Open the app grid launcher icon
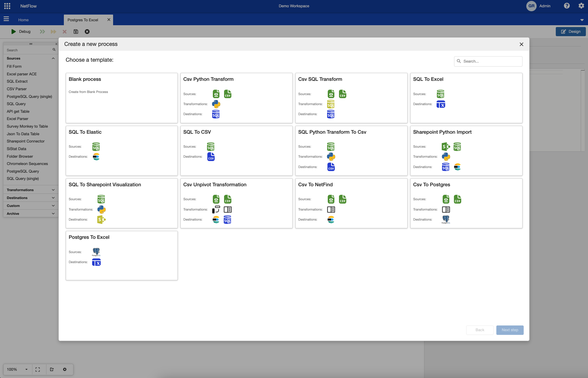This screenshot has height=378, width=588. click(x=7, y=6)
